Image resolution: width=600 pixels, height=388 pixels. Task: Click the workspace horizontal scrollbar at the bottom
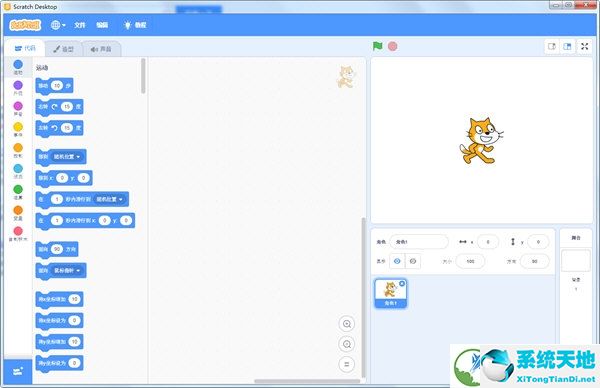(x=307, y=381)
